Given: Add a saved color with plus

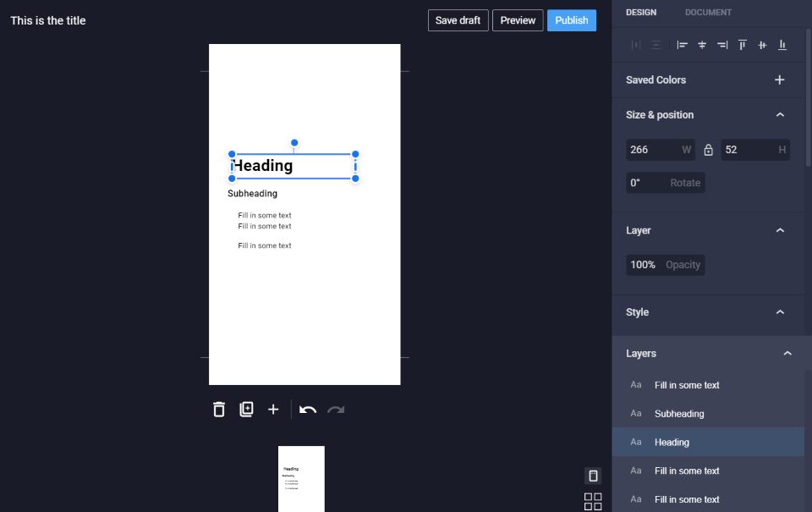Looking at the screenshot, I should pyautogui.click(x=779, y=80).
